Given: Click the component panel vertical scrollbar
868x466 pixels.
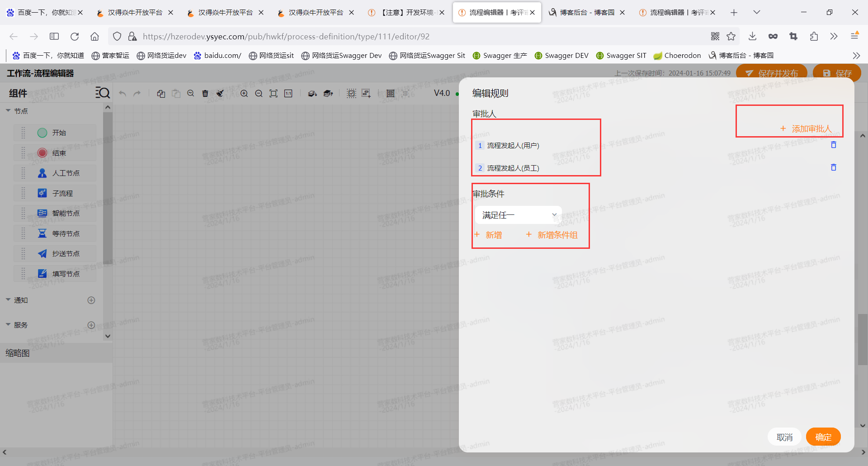Looking at the screenshot, I should (108, 188).
